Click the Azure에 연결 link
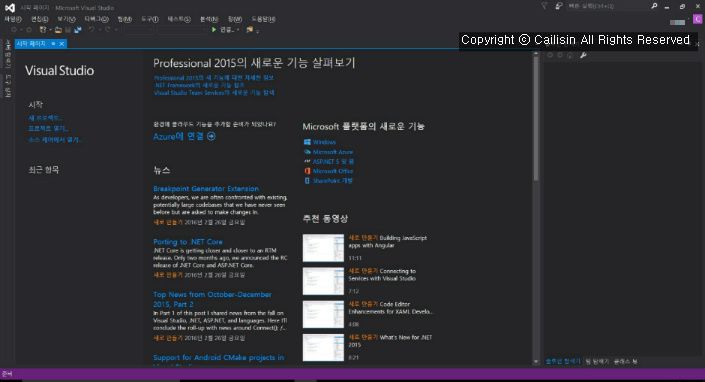The height and width of the screenshot is (382, 705). tap(178, 136)
